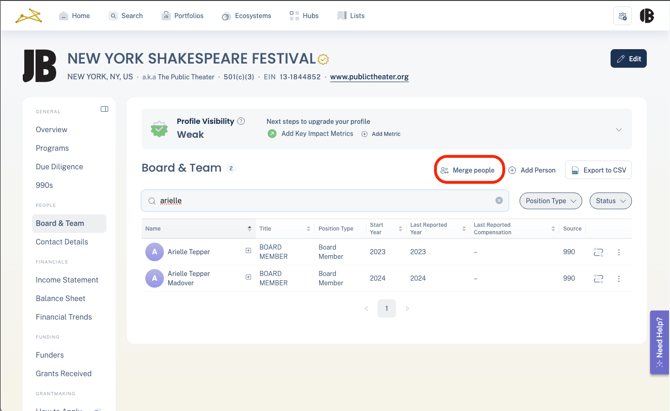Clear the search field with X icon
Screen dimensions: 670x411
click(x=499, y=201)
